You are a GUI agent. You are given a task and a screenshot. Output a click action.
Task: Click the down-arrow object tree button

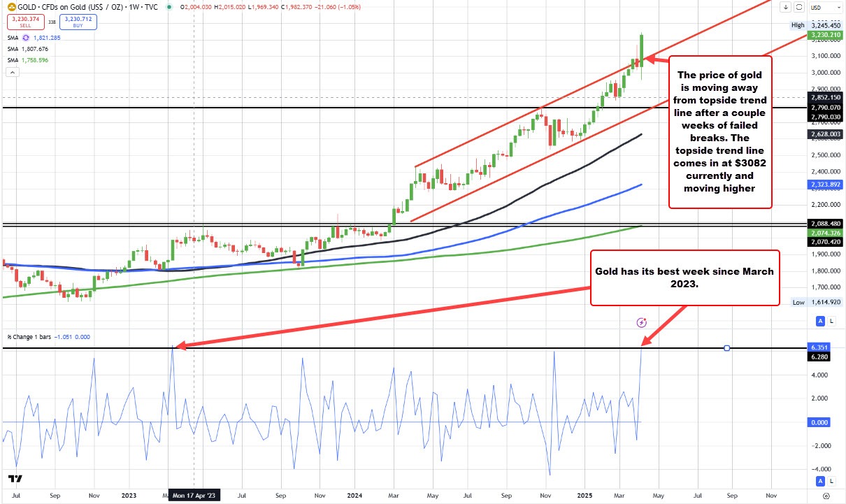pos(786,6)
